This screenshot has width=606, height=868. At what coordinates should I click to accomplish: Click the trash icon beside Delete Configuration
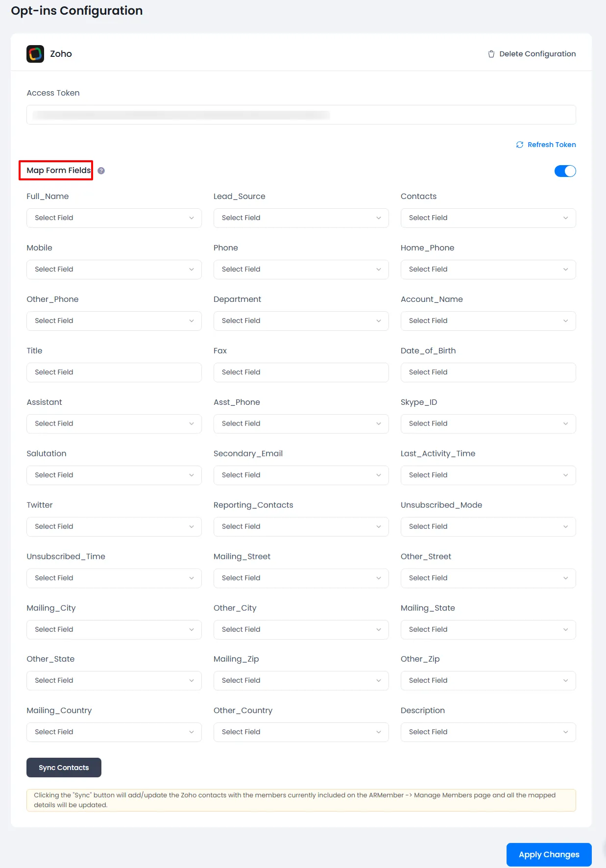pos(491,54)
